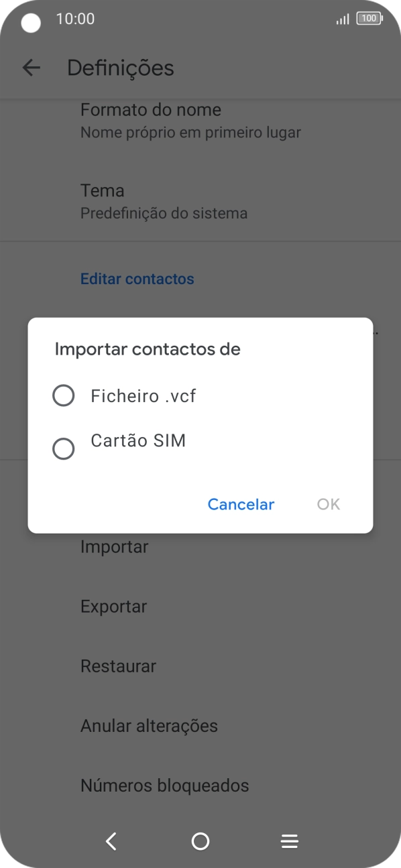401x868 pixels.
Task: Click the notification dot icon top left
Action: click(30, 21)
